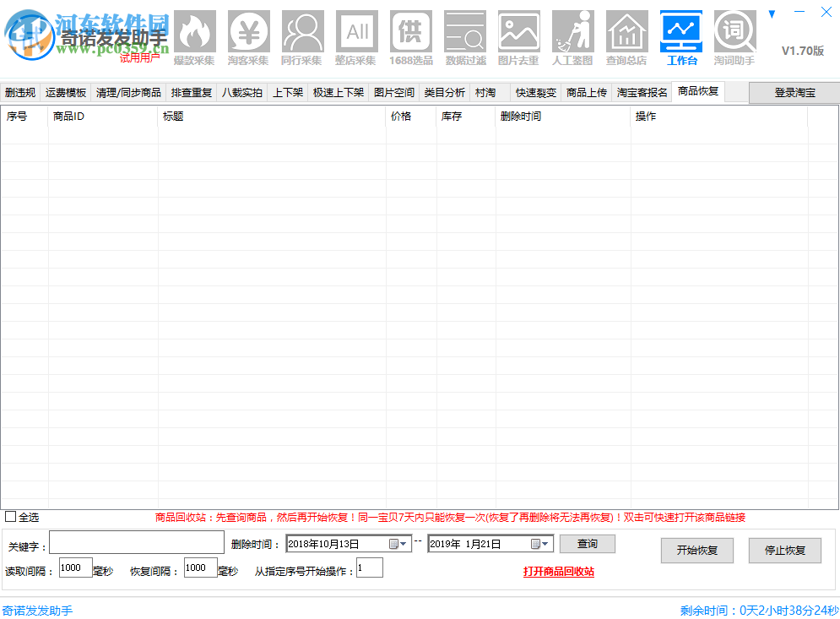Open the 查询总店 store query tool
The width and height of the screenshot is (840, 619).
click(627, 34)
